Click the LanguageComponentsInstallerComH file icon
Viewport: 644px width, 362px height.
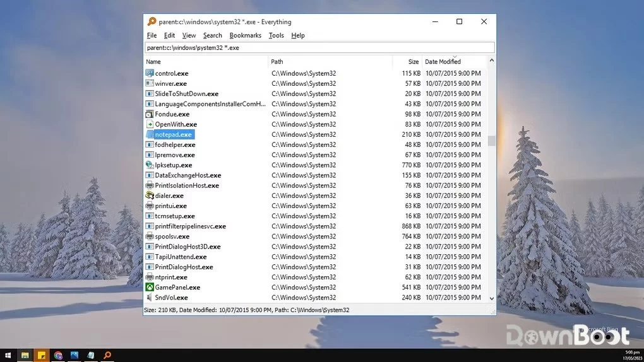click(150, 104)
